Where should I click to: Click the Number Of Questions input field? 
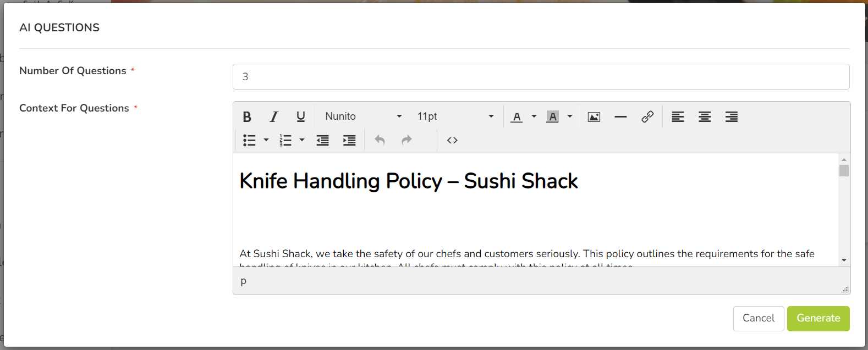click(541, 76)
